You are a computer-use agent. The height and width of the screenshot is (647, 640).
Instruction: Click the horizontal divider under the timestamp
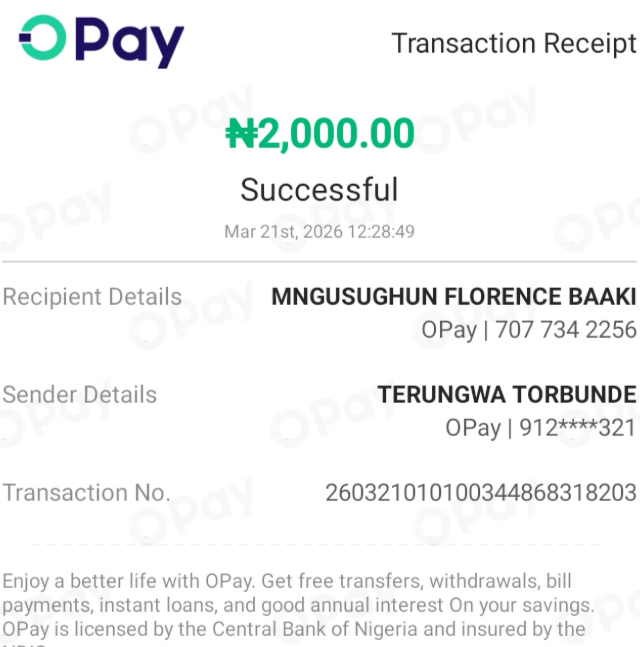pyautogui.click(x=319, y=261)
